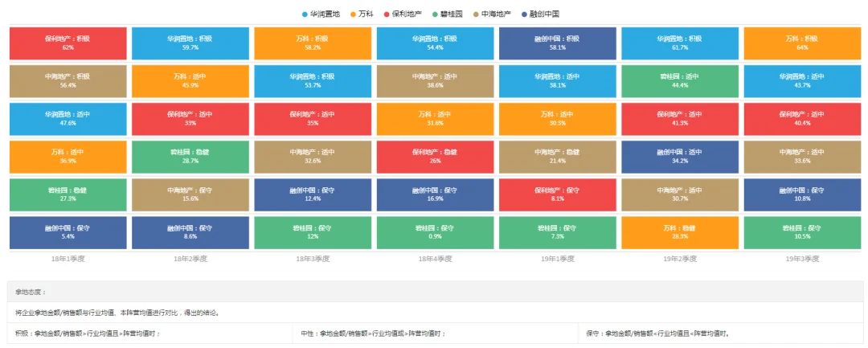Select the 万科 积极 58.2% block
Viewport: 868px width, 348px height.
tap(313, 43)
